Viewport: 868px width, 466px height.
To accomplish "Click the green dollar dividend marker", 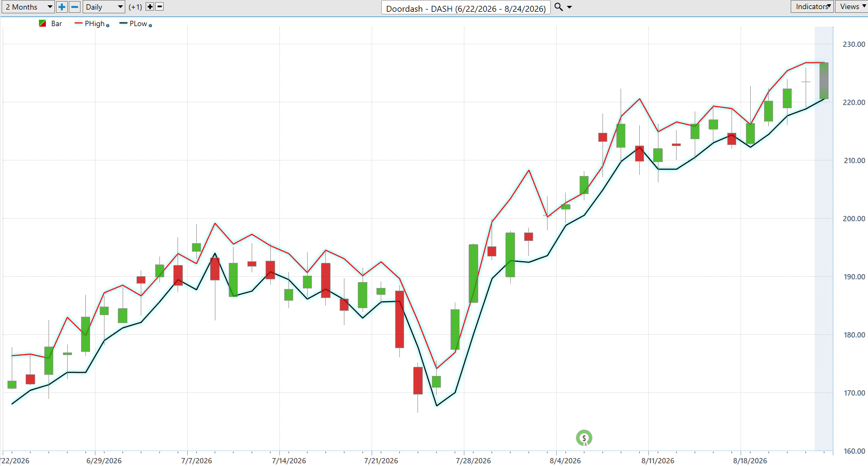I will coord(584,438).
